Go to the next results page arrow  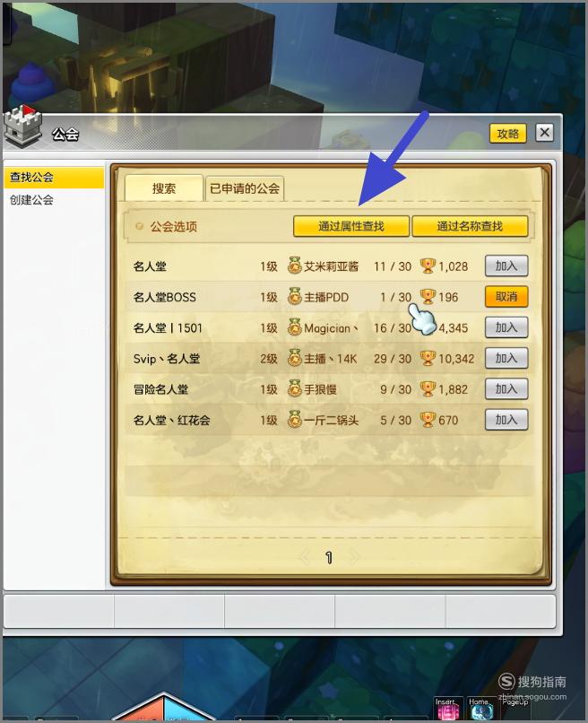pos(354,557)
